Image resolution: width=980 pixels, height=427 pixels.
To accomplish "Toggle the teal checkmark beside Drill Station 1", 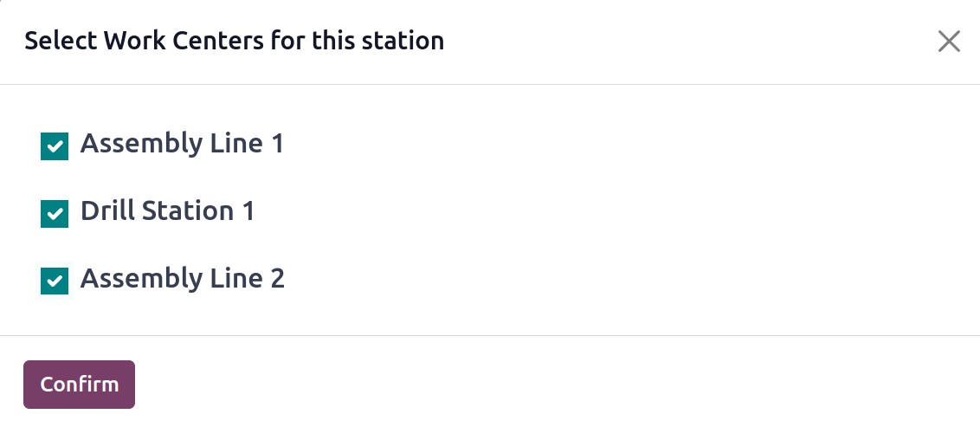I will 55,214.
